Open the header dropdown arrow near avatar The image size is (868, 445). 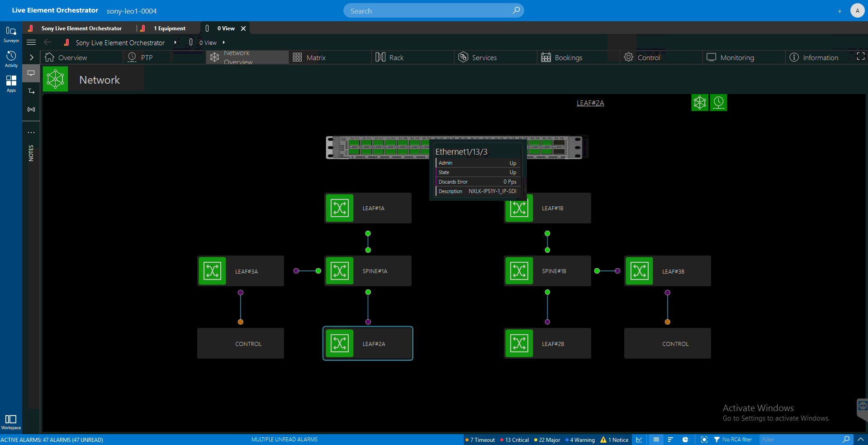pyautogui.click(x=840, y=11)
